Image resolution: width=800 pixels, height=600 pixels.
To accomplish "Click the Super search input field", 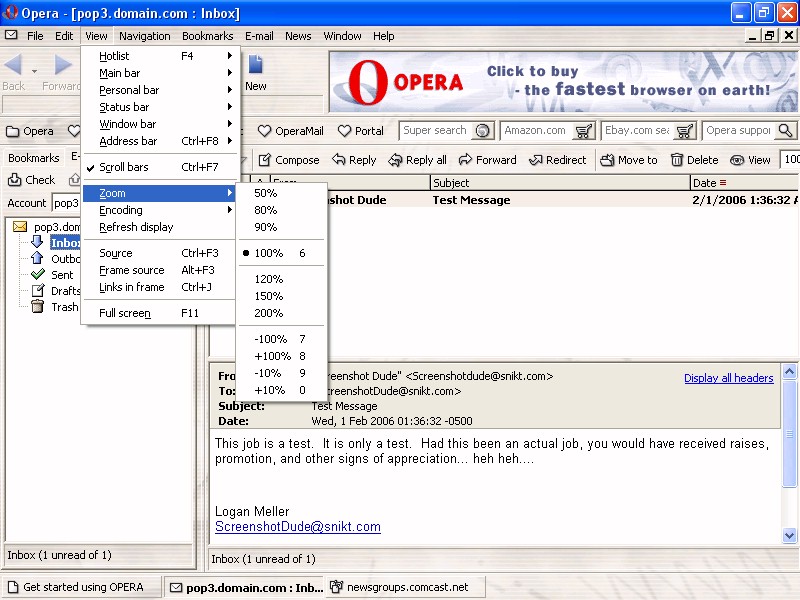I will point(437,131).
